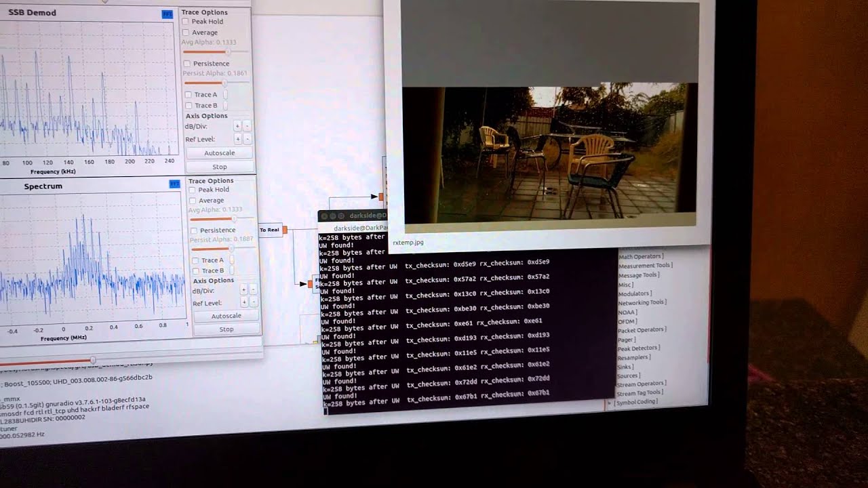Click the plus icon next to dB/Div
The image size is (868, 488).
237,126
